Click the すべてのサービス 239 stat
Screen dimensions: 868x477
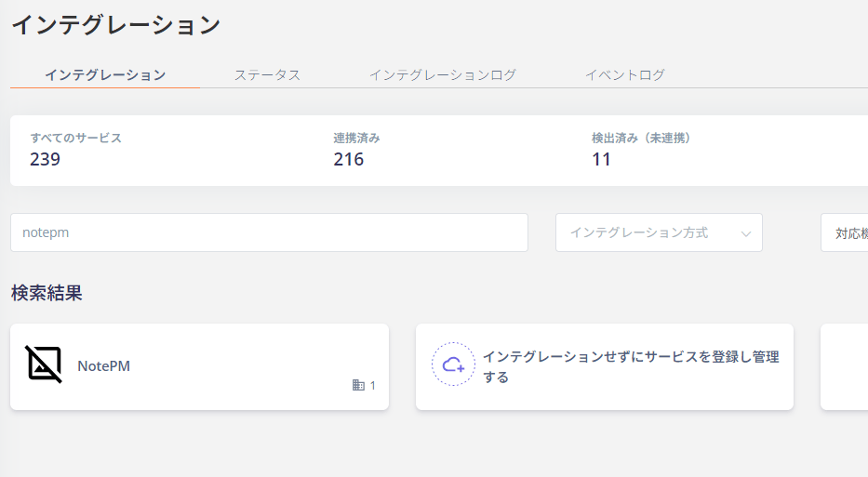pos(75,150)
